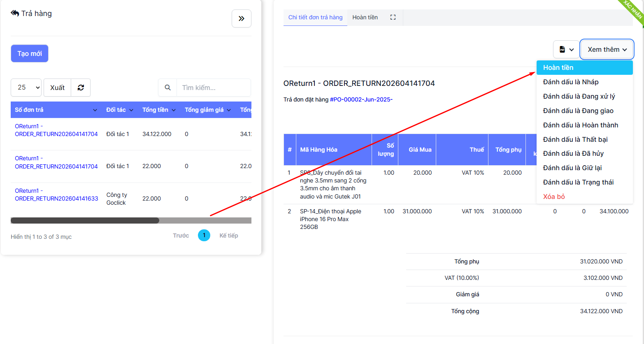
Task: Sort by Số đơn trả column chevron
Action: 95,110
